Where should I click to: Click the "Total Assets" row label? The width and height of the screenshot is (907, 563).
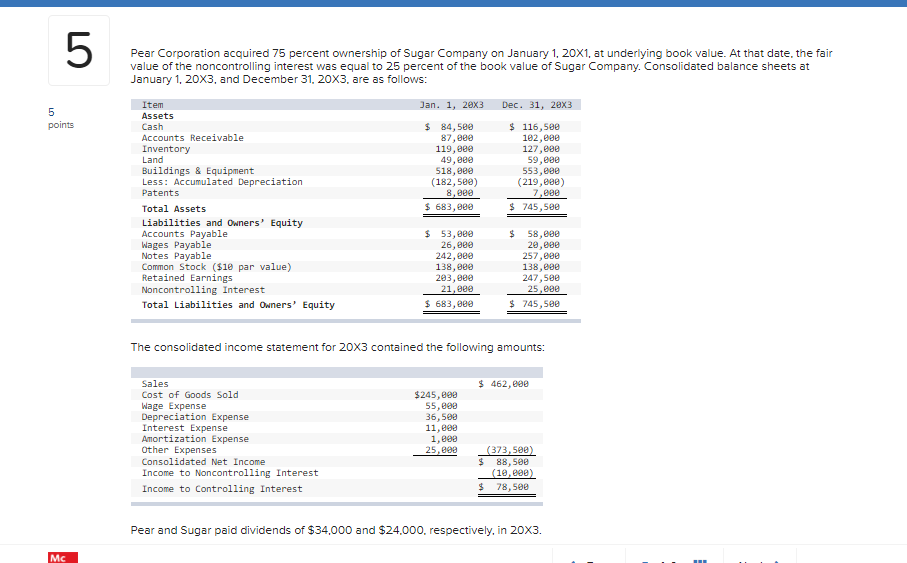(x=174, y=209)
